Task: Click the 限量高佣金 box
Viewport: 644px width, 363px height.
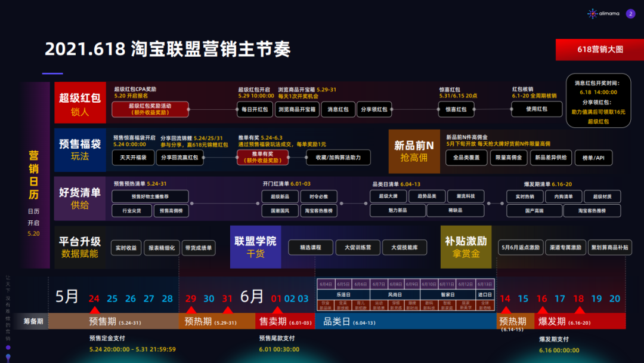Action: [509, 158]
